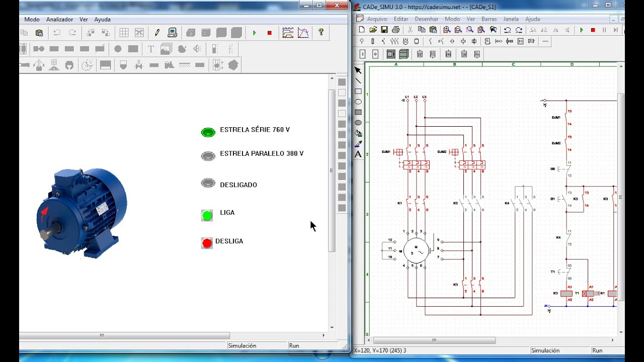The height and width of the screenshot is (362, 644).
Task: Click the green LIGA push button
Action: tap(207, 216)
